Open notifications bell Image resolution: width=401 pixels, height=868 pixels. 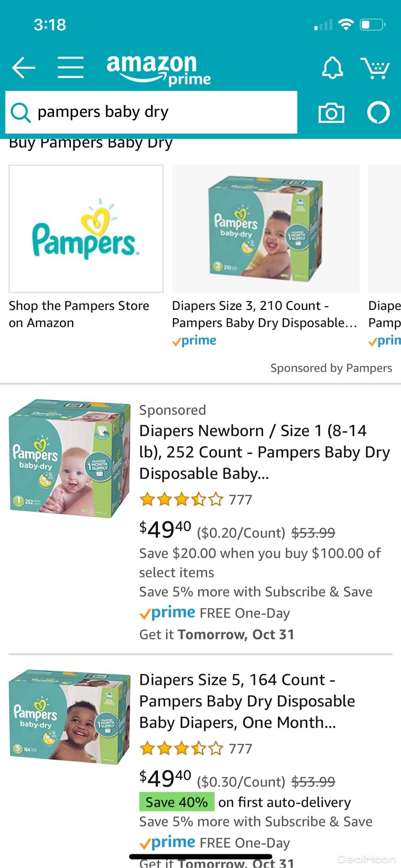tap(332, 68)
